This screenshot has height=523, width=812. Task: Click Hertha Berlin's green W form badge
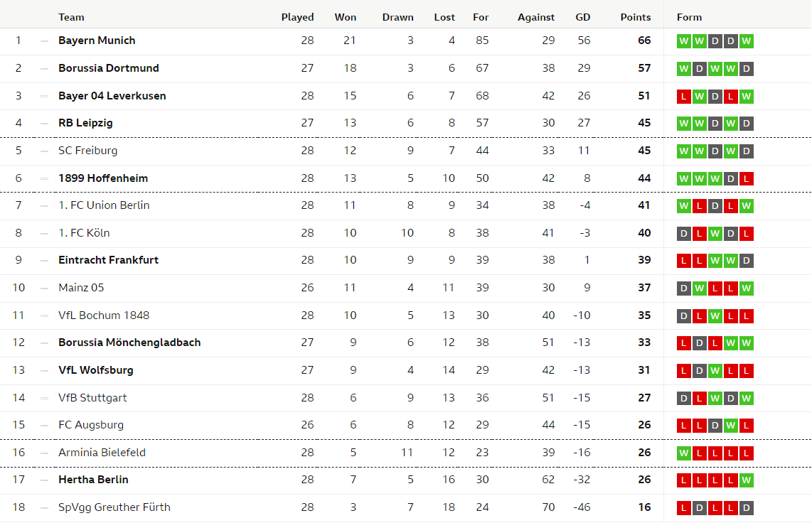[747, 480]
